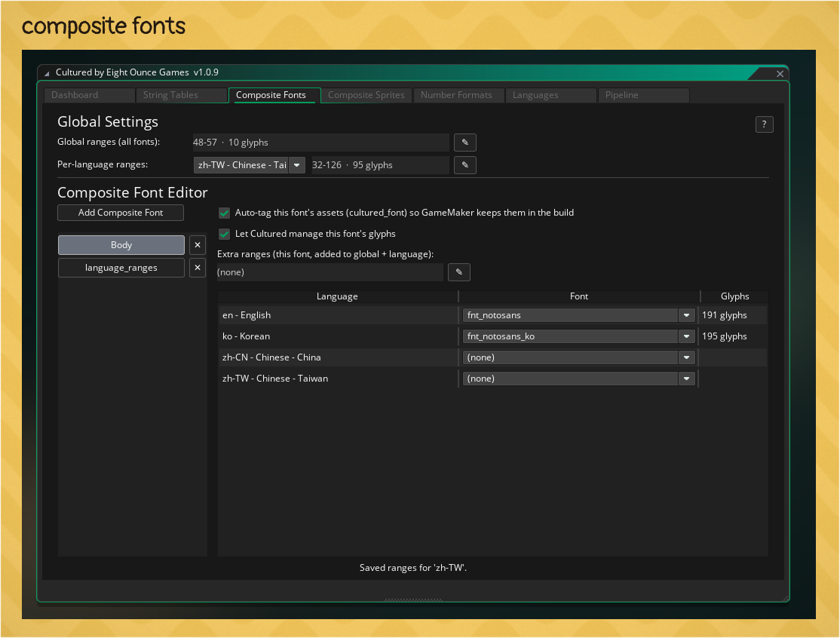Click the Language column header
The width and height of the screenshot is (840, 638).
(337, 296)
